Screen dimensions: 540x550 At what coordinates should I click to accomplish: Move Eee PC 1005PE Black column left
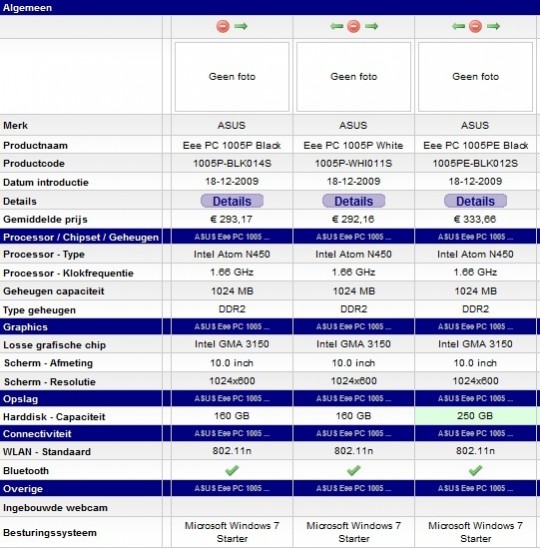tap(459, 26)
